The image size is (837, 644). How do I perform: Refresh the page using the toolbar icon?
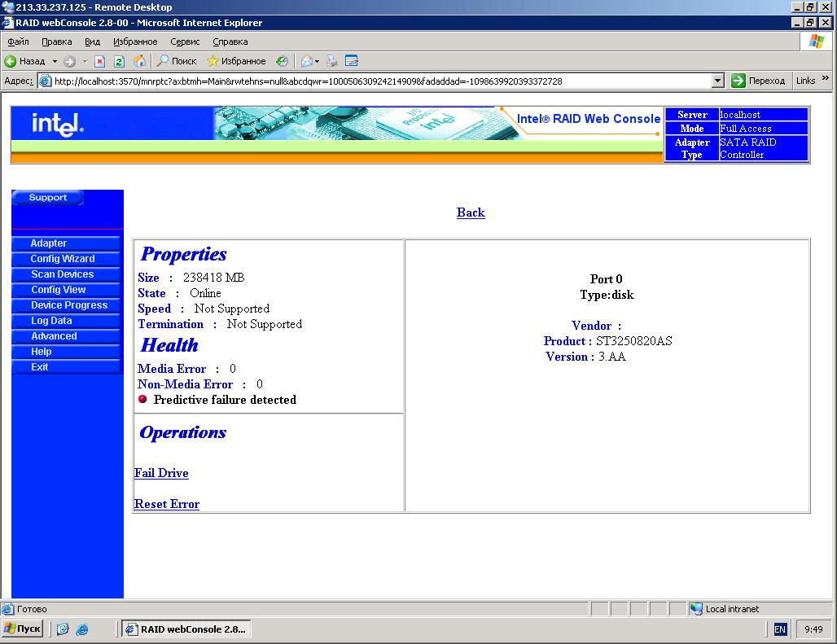coord(119,61)
